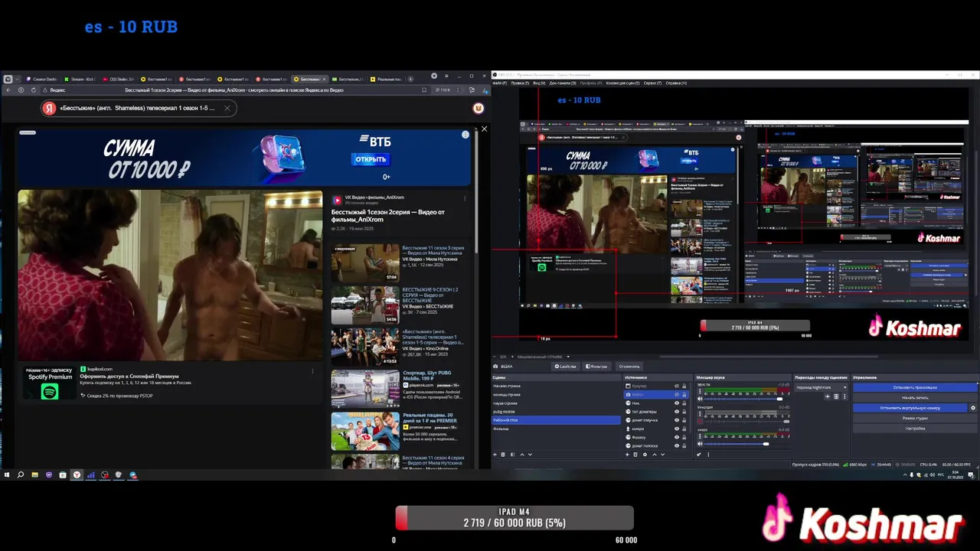
Task: Open ЗВУК ПК channel three-dot menu
Action: (700, 391)
